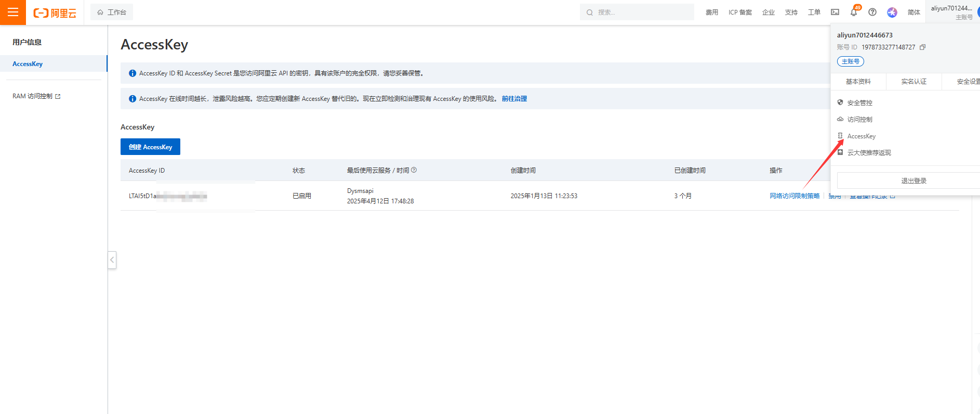This screenshot has height=414, width=980.
Task: Switch to the 基本资料 tab
Action: (858, 82)
